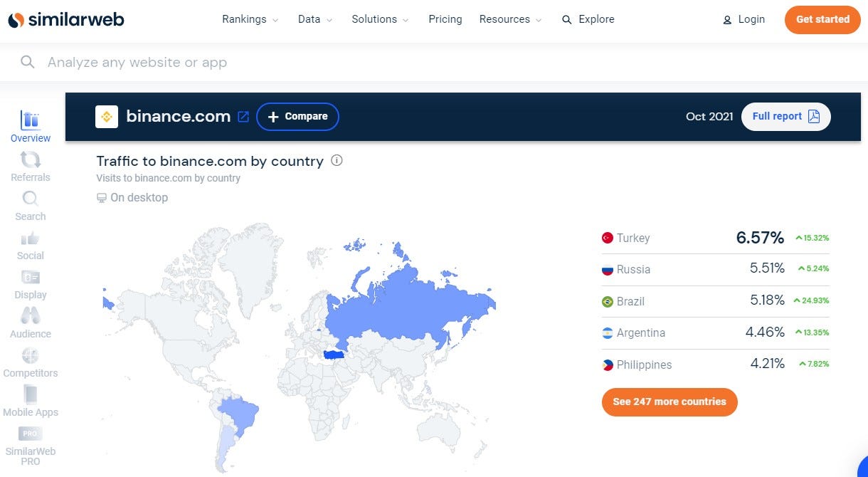Click See 247 more countries button
Image resolution: width=868 pixels, height=477 pixels.
669,402
